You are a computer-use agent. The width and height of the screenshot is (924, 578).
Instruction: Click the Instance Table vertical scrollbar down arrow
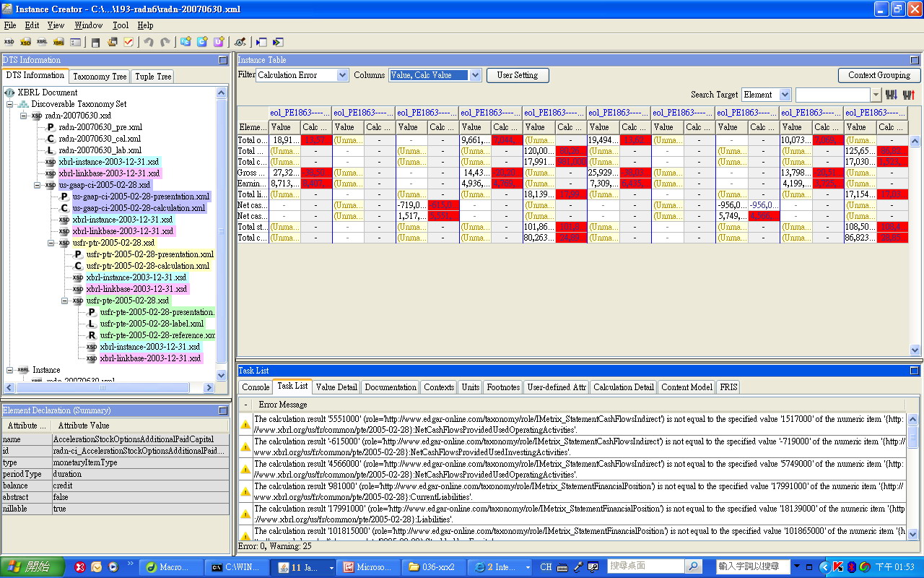[x=915, y=350]
